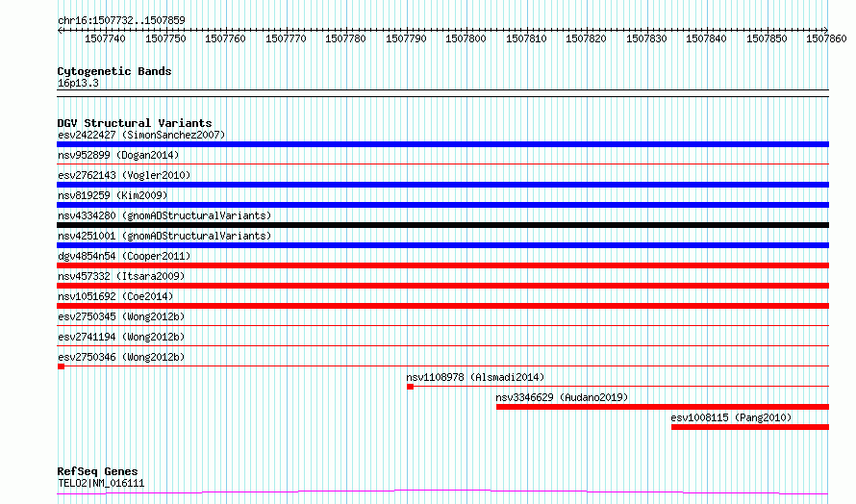856x504 pixels.
Task: Open the esv2741194 (Wong2012b) label
Action: click(121, 337)
